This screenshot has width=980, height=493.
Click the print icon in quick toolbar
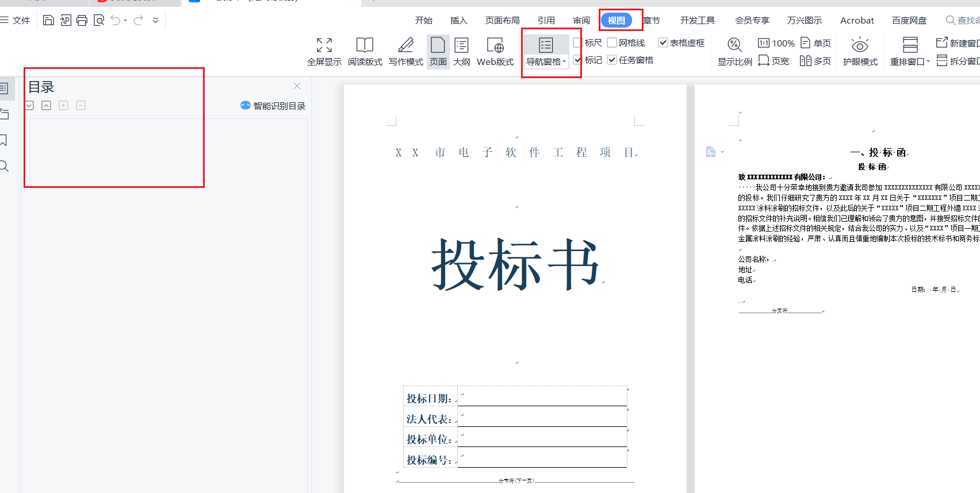(x=82, y=21)
